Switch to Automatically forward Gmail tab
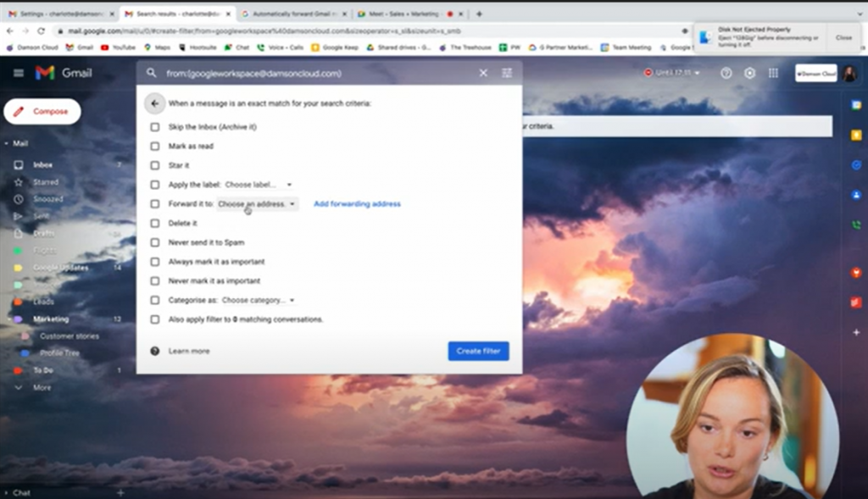This screenshot has width=868, height=499. click(x=294, y=14)
